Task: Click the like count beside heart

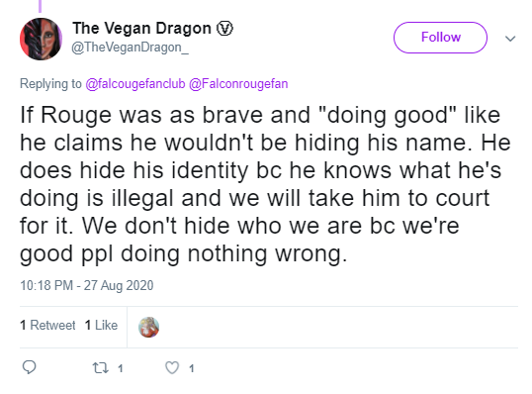Action: 192,368
